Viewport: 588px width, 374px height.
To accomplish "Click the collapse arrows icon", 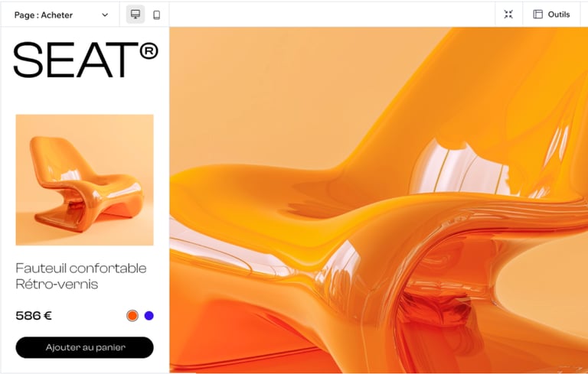I will pos(508,15).
